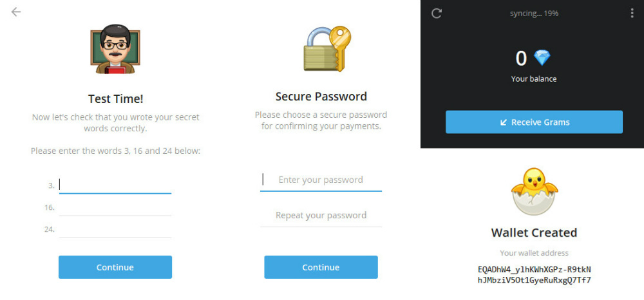The width and height of the screenshot is (644, 300).
Task: Select the wallet address text
Action: 535,275
